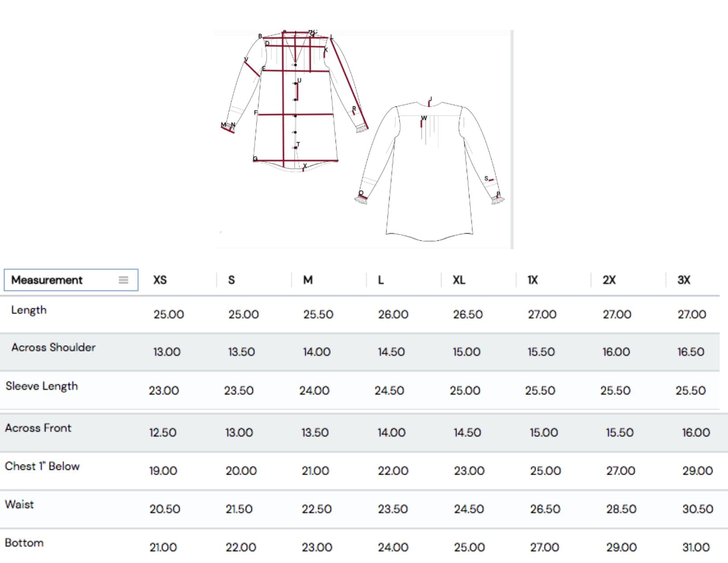Image resolution: width=728 pixels, height=563 pixels.
Task: Choose the L size column header
Action: pyautogui.click(x=381, y=280)
